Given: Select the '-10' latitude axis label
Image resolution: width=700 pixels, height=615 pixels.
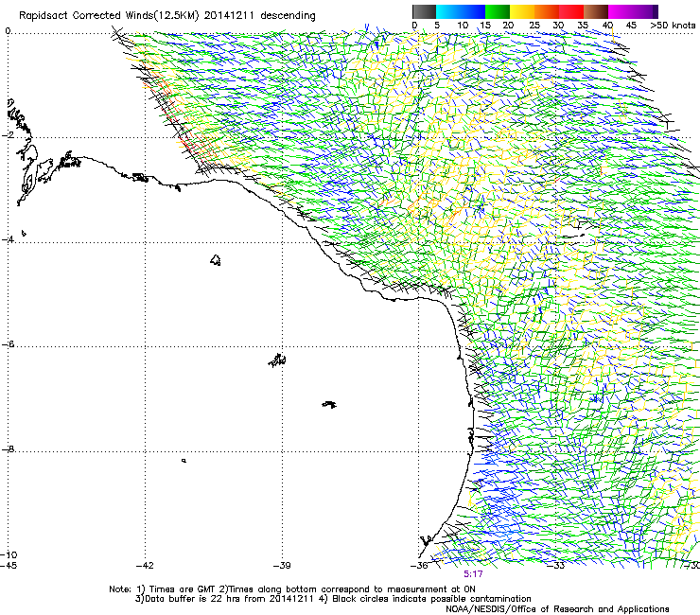Looking at the screenshot, I should tap(9, 554).
